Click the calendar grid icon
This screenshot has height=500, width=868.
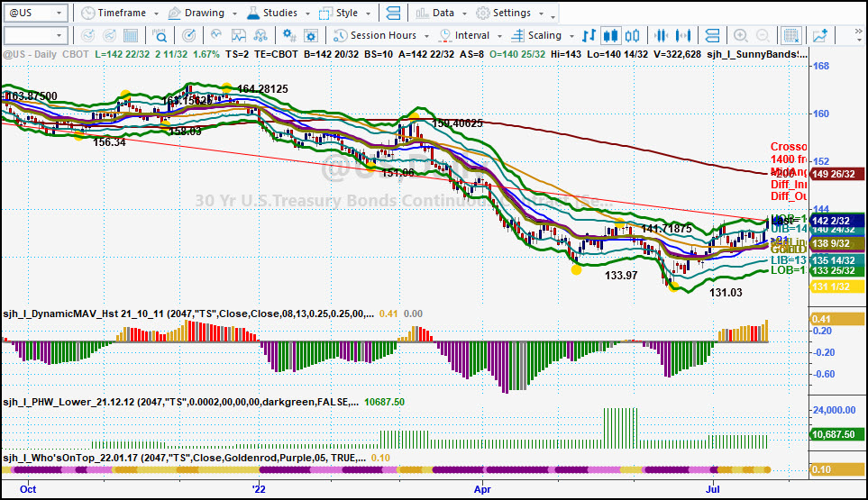pyautogui.click(x=131, y=35)
